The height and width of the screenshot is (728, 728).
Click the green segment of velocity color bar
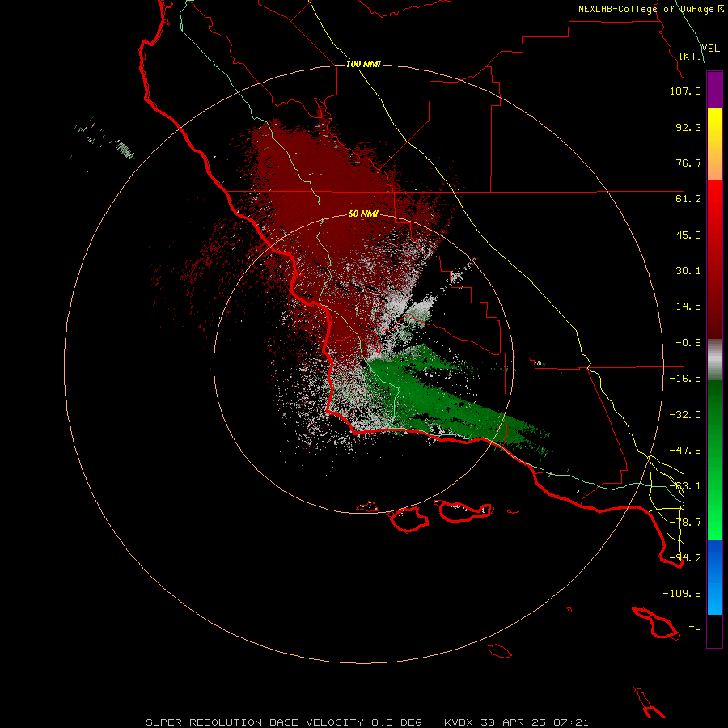[714, 459]
